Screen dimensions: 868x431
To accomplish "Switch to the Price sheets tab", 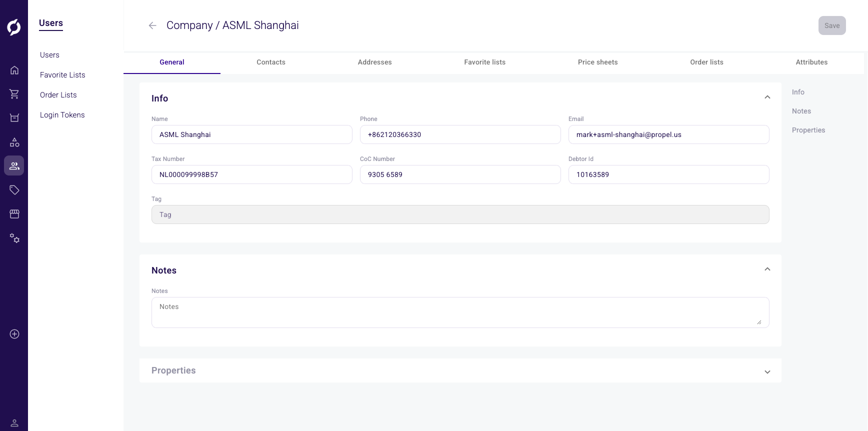I will coord(598,62).
